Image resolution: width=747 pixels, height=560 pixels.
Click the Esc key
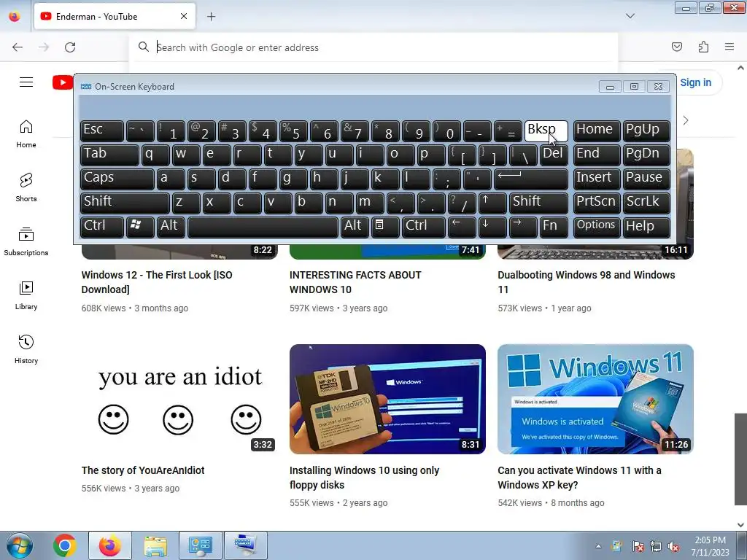pos(102,131)
